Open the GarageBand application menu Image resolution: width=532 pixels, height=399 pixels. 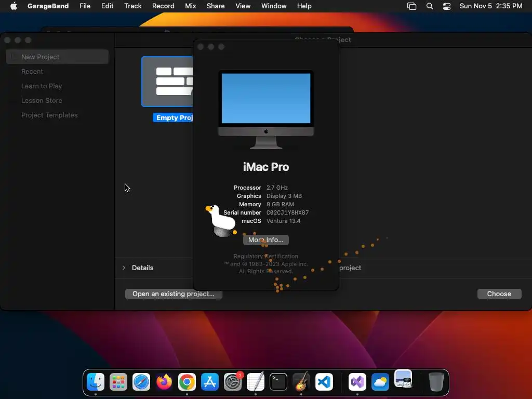tap(48, 6)
